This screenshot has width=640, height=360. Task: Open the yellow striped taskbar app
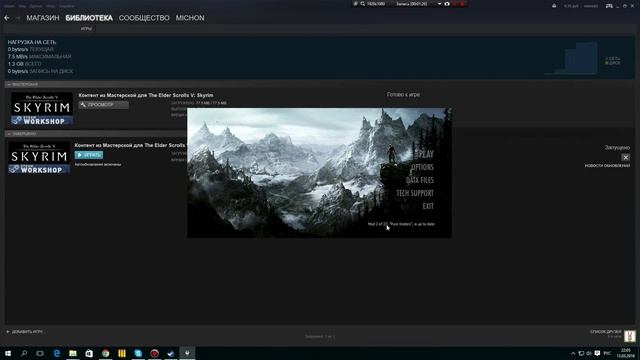tap(122, 353)
